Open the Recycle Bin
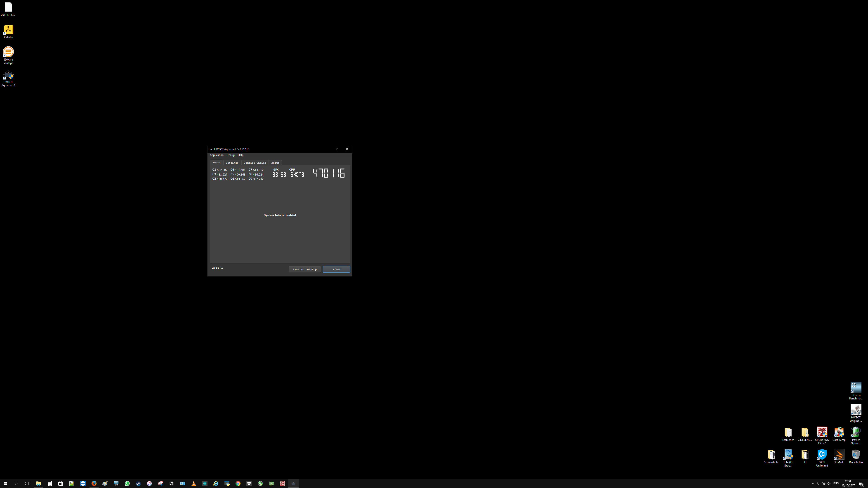Image resolution: width=868 pixels, height=488 pixels. coord(856,456)
